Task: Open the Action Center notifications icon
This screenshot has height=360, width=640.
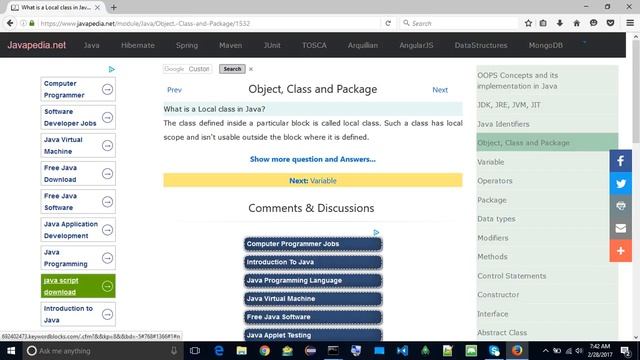Action: 625,351
